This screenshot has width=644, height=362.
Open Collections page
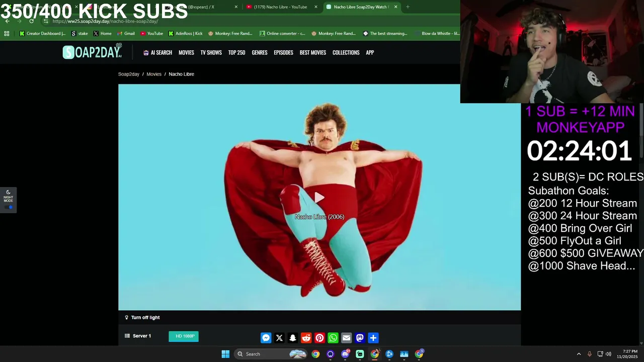pyautogui.click(x=346, y=52)
